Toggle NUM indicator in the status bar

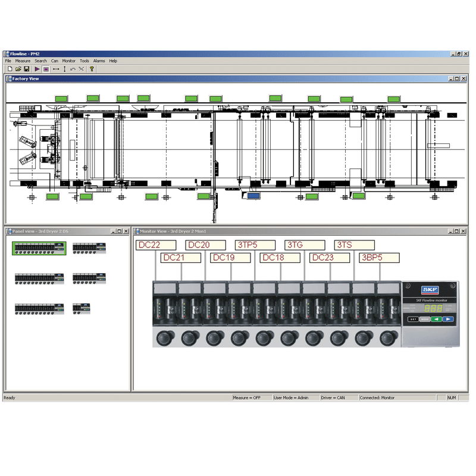[x=451, y=397]
